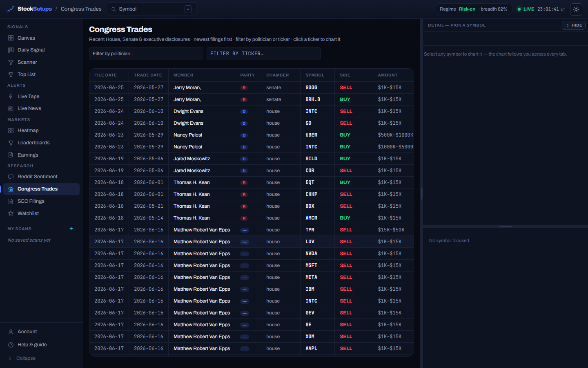
Task: Select the Scanner funnel icon
Action: [x=11, y=62]
